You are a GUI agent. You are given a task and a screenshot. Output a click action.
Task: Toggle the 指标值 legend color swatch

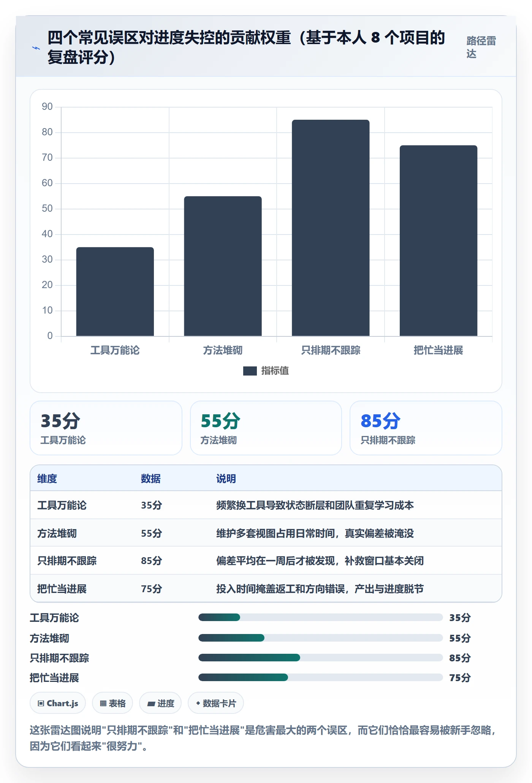point(250,371)
